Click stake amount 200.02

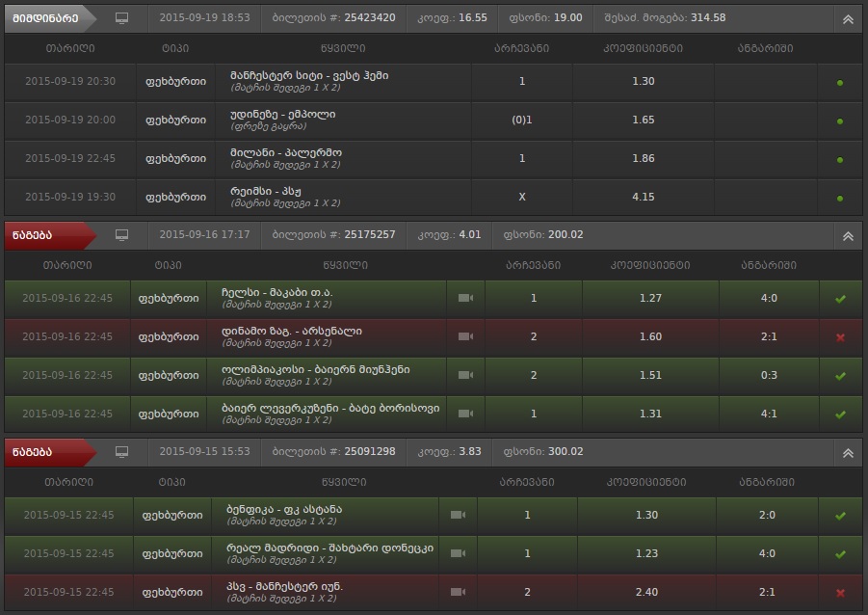tap(566, 234)
